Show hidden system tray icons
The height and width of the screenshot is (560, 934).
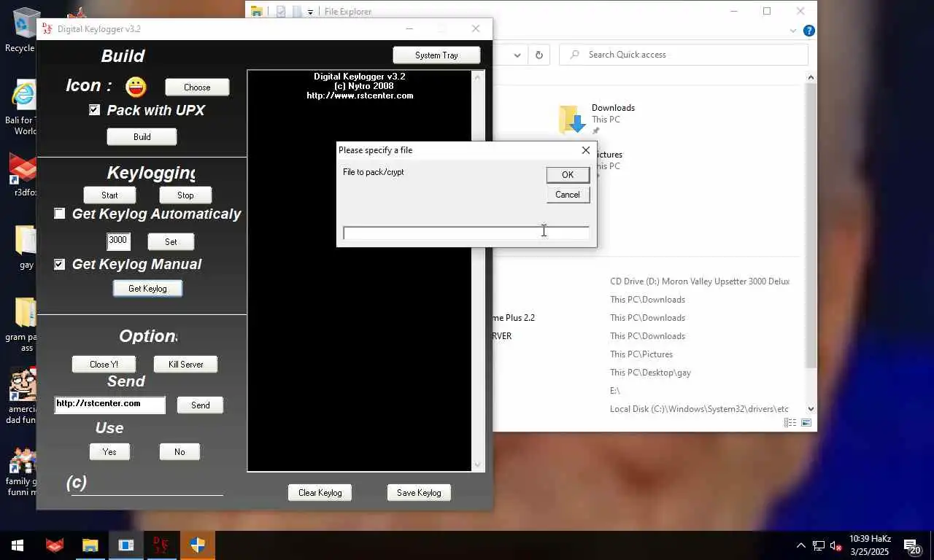pyautogui.click(x=800, y=545)
